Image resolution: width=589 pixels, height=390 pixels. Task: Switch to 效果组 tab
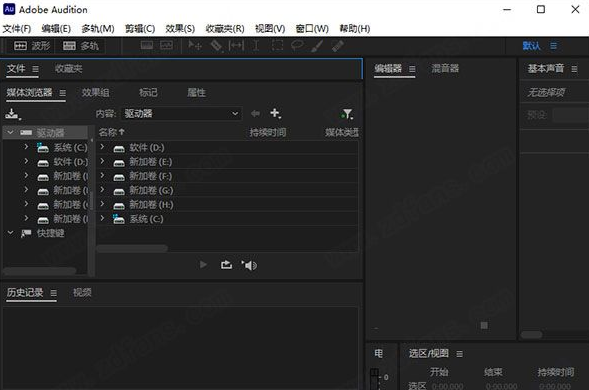(96, 92)
